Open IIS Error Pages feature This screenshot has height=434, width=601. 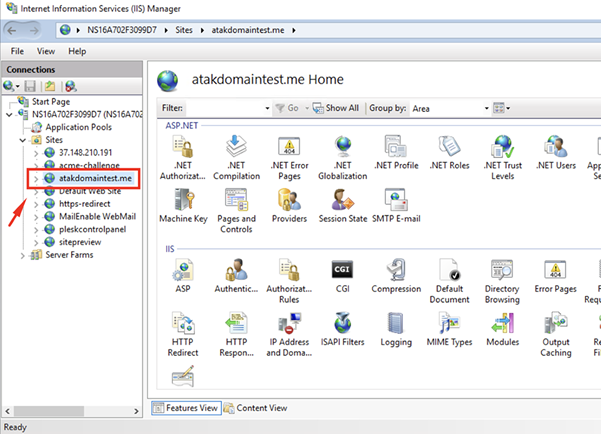(x=555, y=276)
